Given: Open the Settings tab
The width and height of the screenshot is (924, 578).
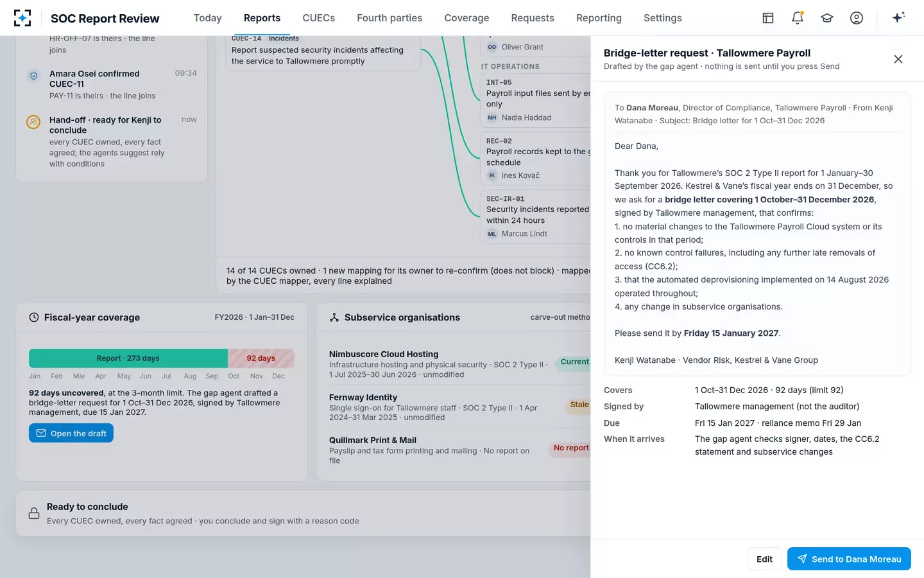Looking at the screenshot, I should click(x=663, y=18).
